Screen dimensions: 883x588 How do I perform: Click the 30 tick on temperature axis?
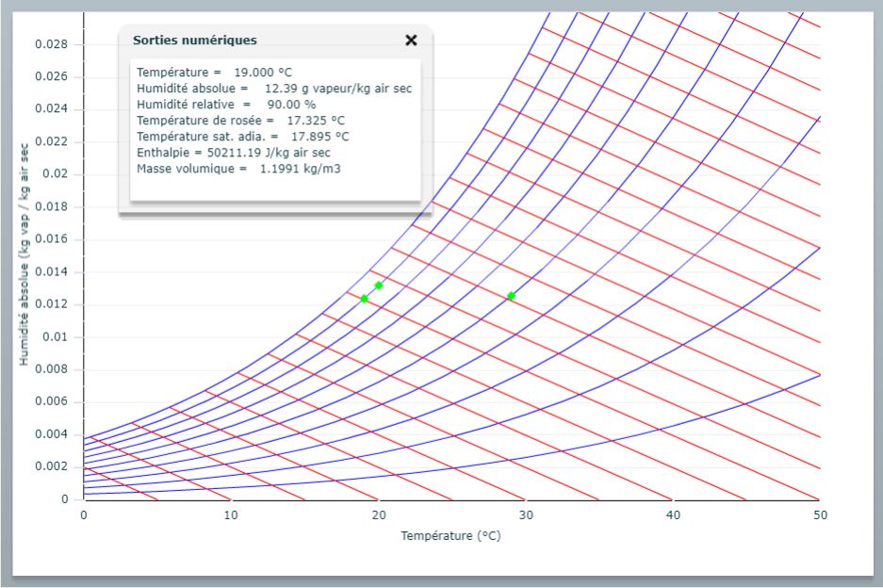coord(525,514)
